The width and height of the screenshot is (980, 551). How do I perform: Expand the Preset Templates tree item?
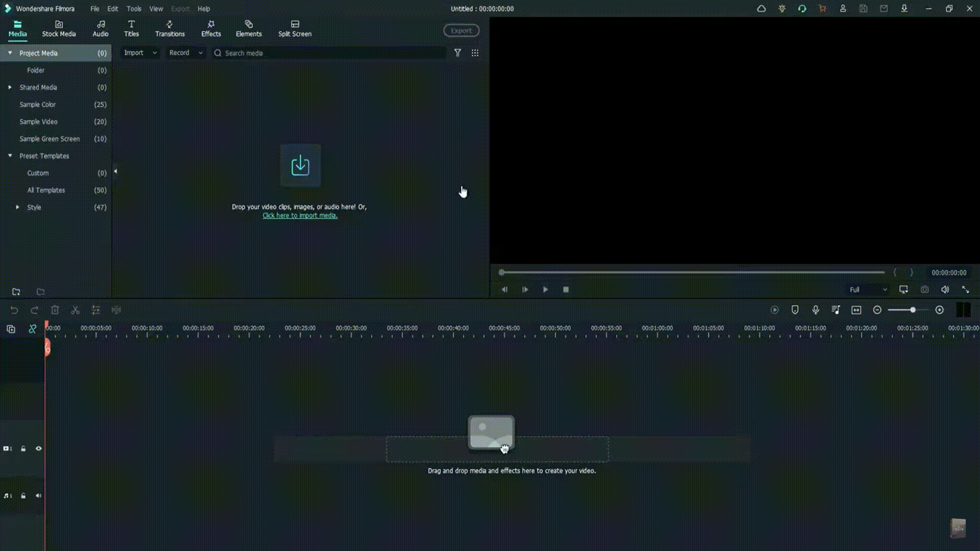coord(9,156)
